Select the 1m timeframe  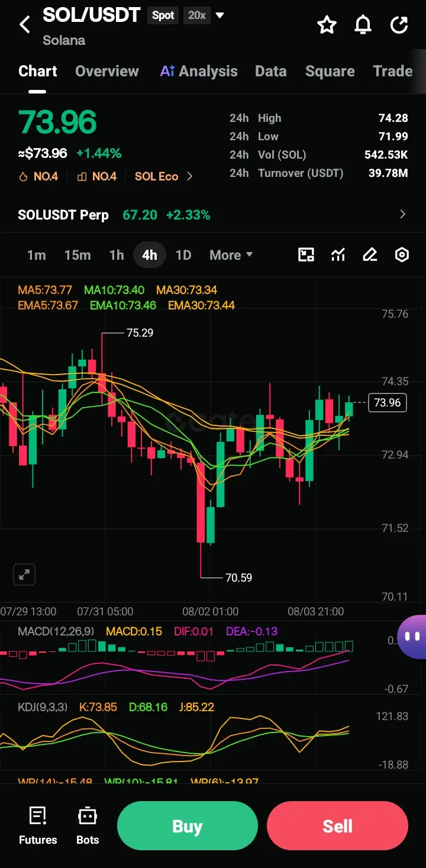point(36,255)
